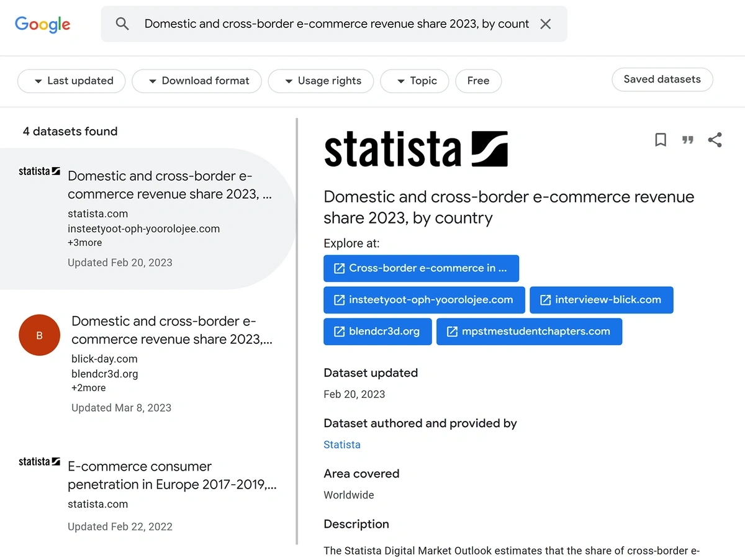Click the +2more text in the second result
Viewport: 745px width, 560px height.
[x=88, y=388]
